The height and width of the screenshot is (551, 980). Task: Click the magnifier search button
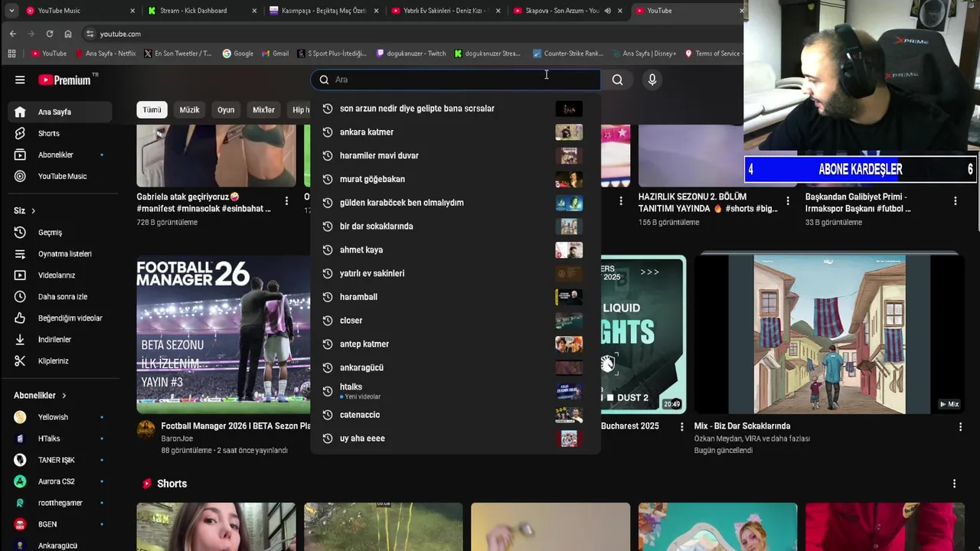[x=617, y=80]
